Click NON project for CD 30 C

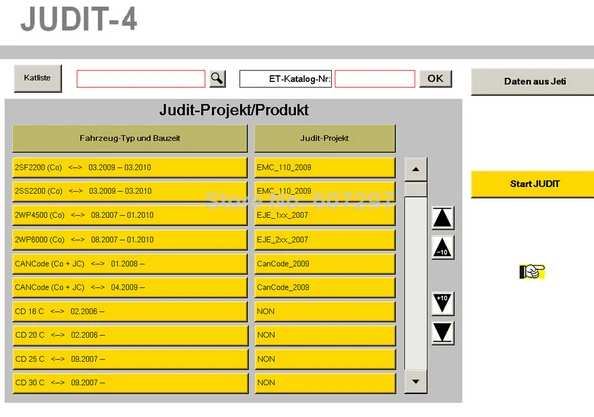coord(325,383)
